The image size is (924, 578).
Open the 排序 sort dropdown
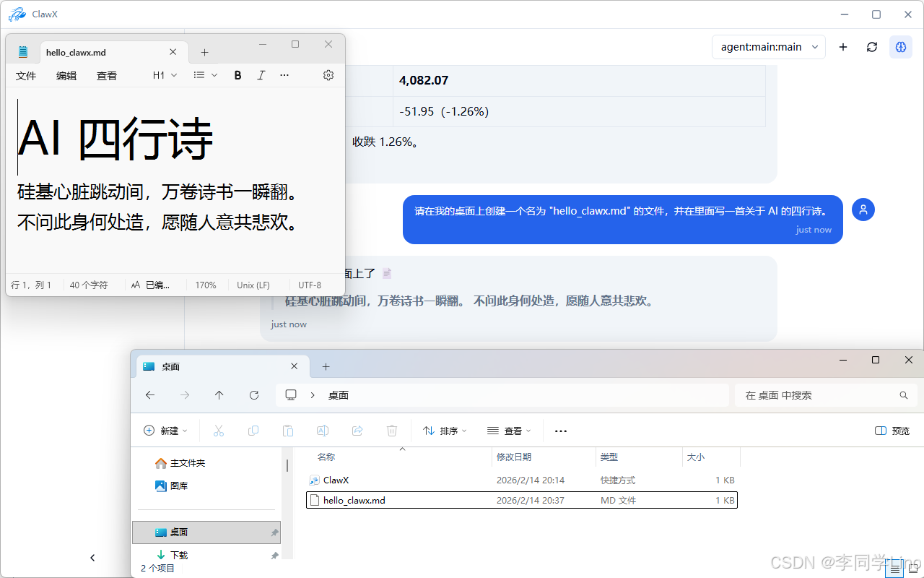(444, 430)
